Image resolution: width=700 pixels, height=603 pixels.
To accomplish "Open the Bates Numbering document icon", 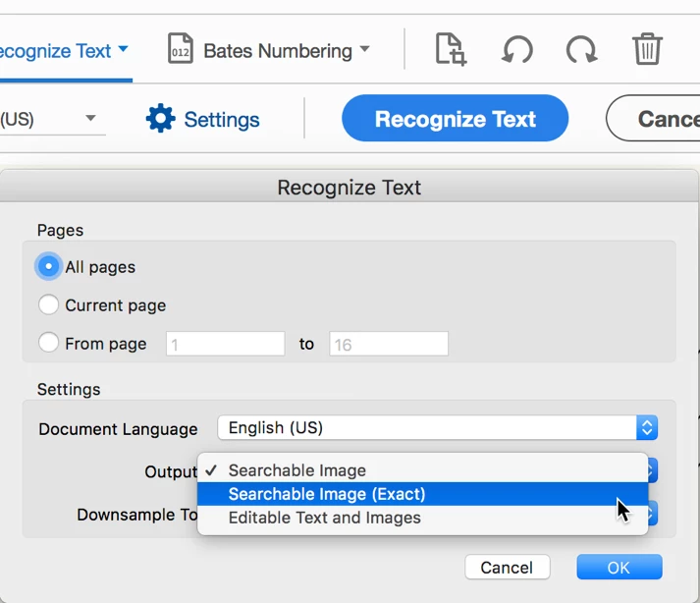I will point(181,49).
